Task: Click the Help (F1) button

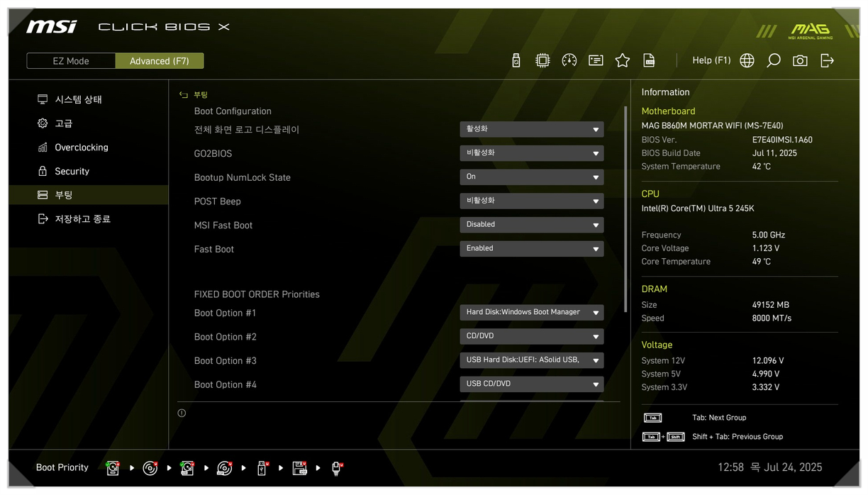Action: click(x=711, y=61)
